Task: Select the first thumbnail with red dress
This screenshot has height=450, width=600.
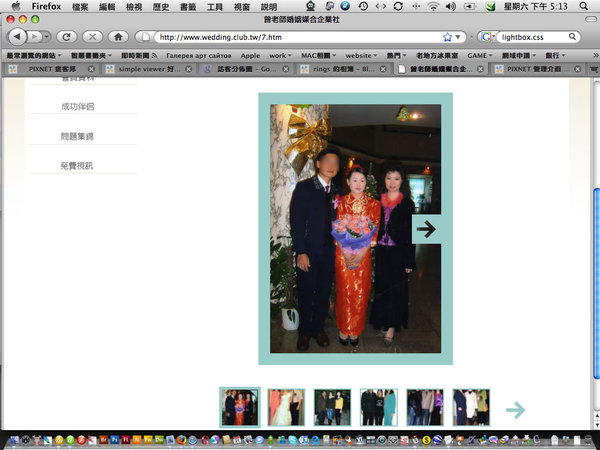Action: (x=240, y=407)
